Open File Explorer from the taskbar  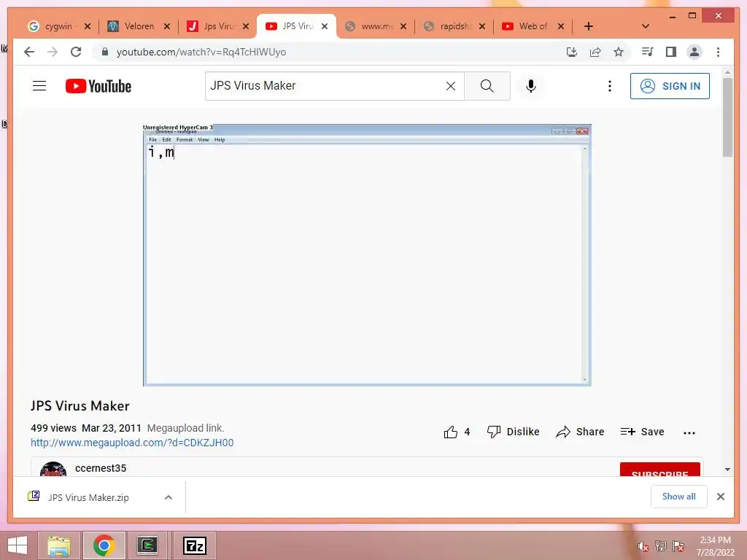[x=59, y=545]
